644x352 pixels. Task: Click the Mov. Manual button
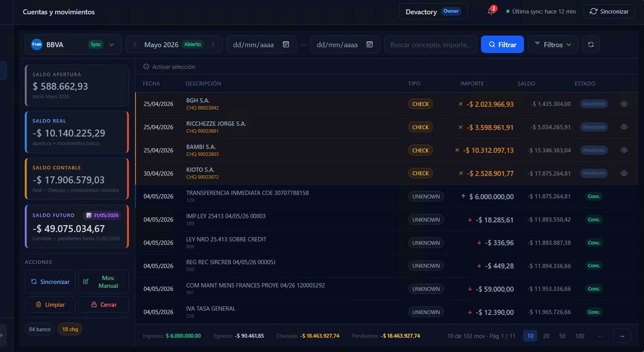[x=103, y=282]
